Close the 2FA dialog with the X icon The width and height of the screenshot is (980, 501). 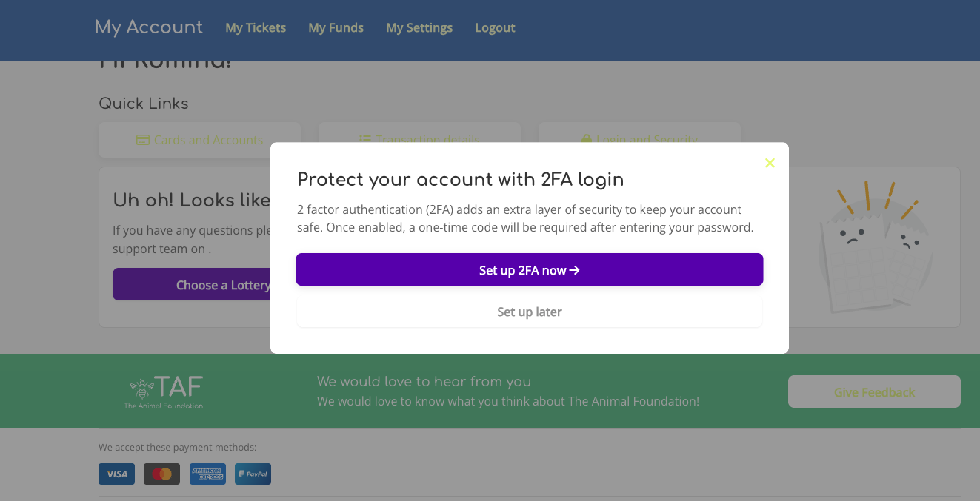(770, 163)
